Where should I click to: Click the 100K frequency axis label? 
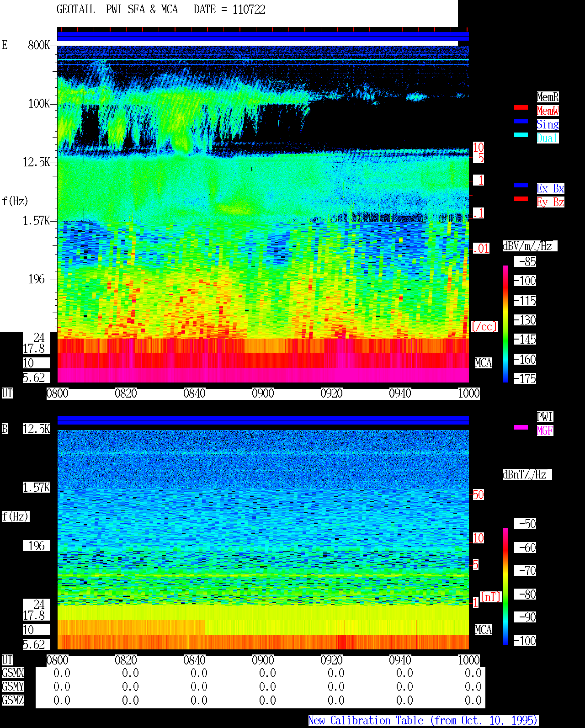click(x=39, y=104)
